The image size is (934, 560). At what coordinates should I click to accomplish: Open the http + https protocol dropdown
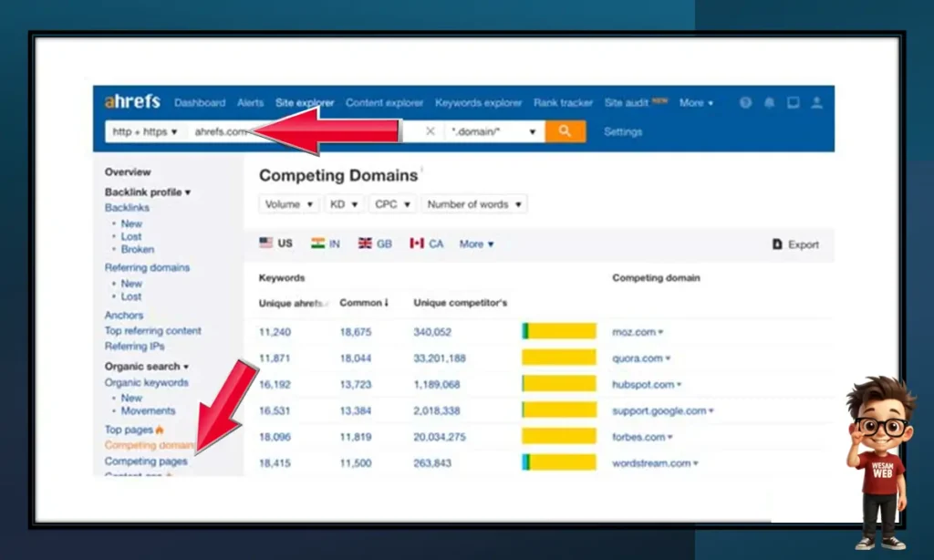click(145, 132)
